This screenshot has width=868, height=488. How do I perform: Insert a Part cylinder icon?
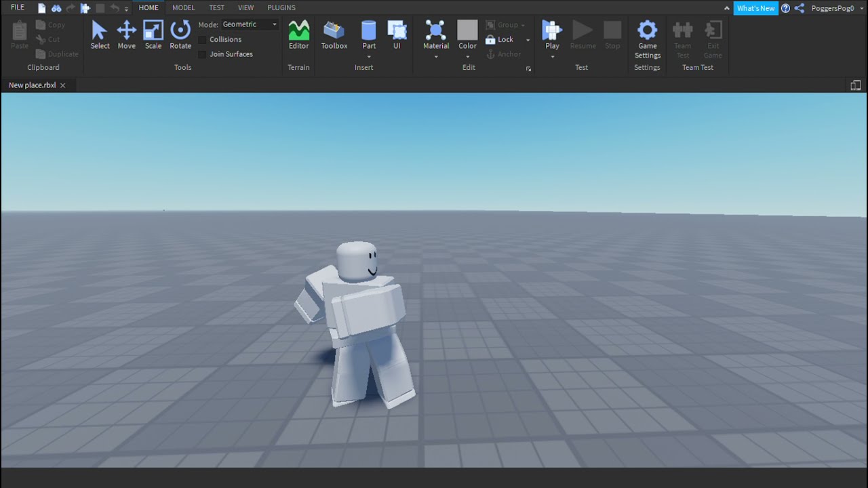tap(369, 30)
